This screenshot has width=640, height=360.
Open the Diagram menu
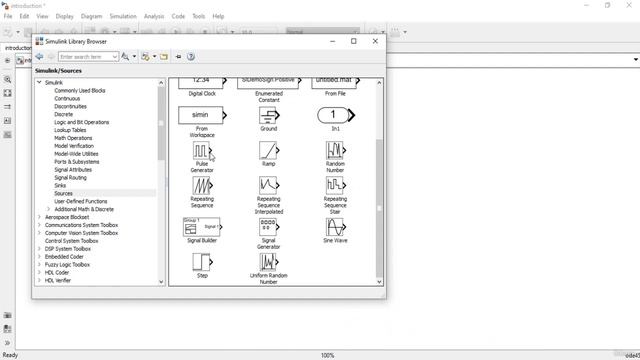(91, 16)
